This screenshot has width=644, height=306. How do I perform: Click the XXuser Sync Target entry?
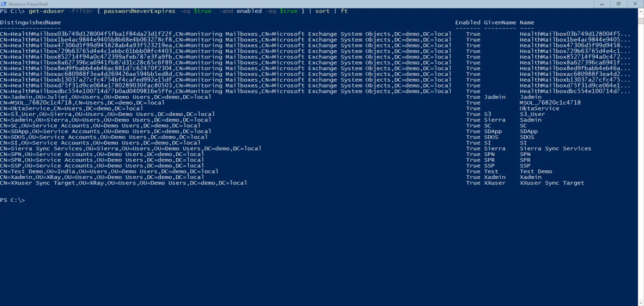(x=123, y=183)
